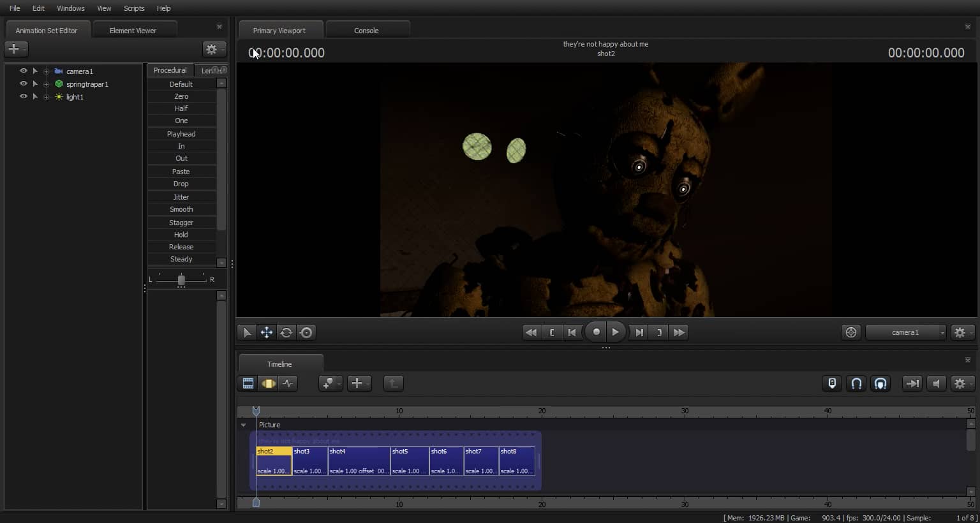Rewind playback with the double-left arrows
980x523 pixels.
[530, 332]
